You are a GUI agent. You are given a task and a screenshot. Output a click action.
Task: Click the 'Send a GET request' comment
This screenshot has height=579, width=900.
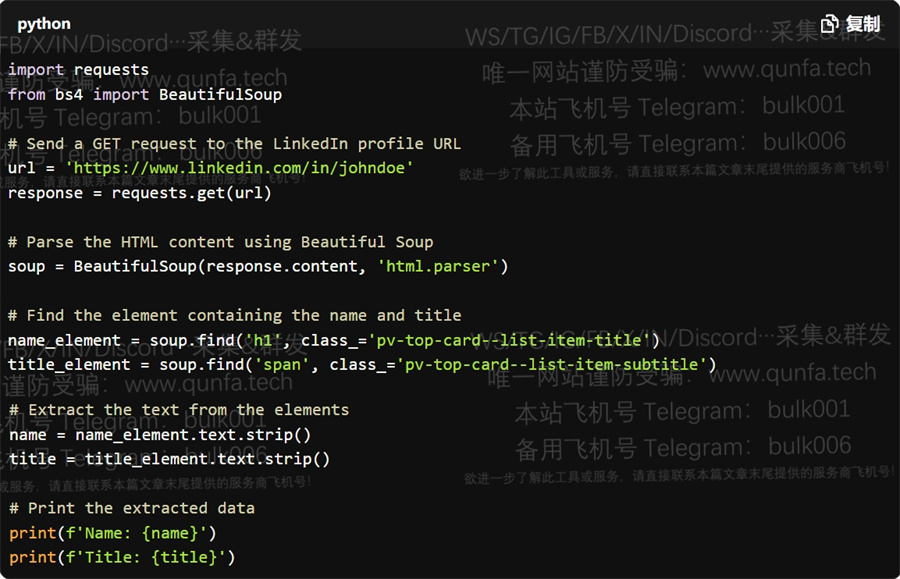tap(234, 143)
